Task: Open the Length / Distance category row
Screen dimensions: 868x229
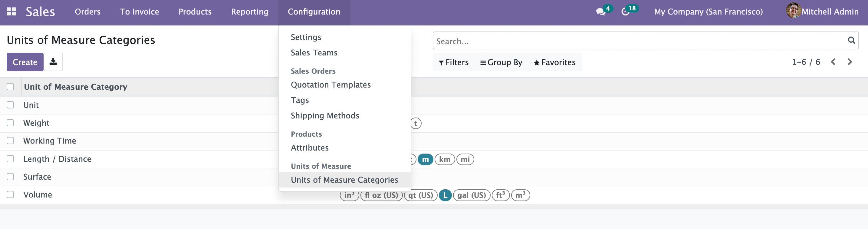Action: [x=57, y=159]
